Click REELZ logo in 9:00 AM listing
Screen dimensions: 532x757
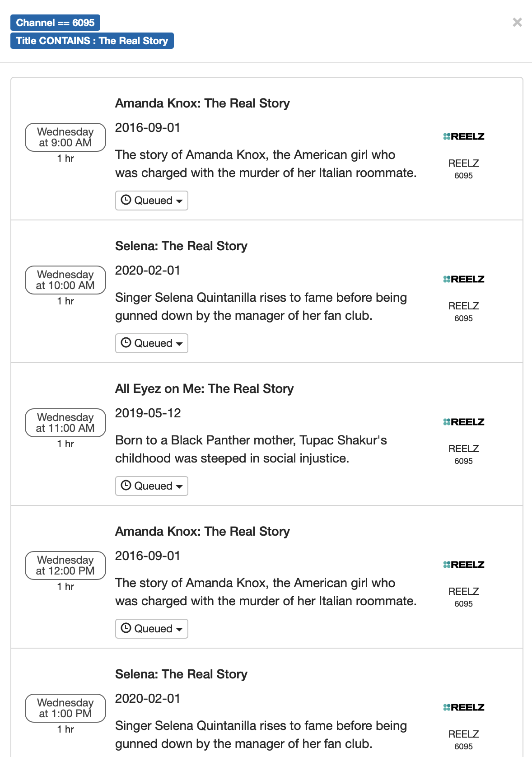463,136
